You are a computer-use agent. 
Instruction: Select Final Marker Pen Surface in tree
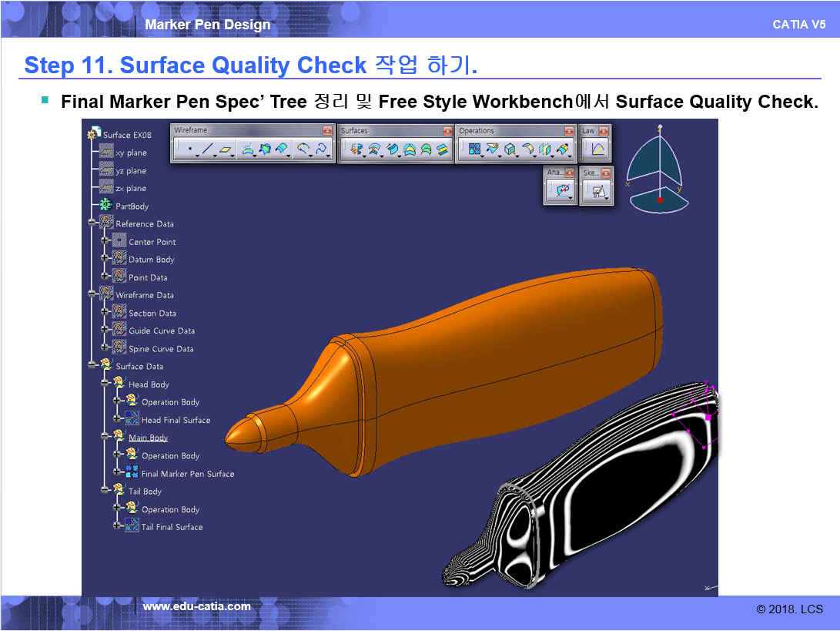(187, 474)
